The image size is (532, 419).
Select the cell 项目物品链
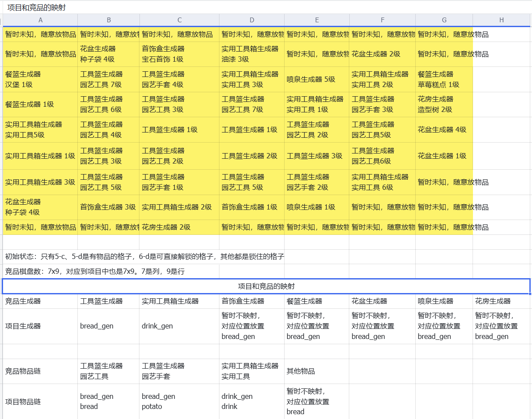40,402
